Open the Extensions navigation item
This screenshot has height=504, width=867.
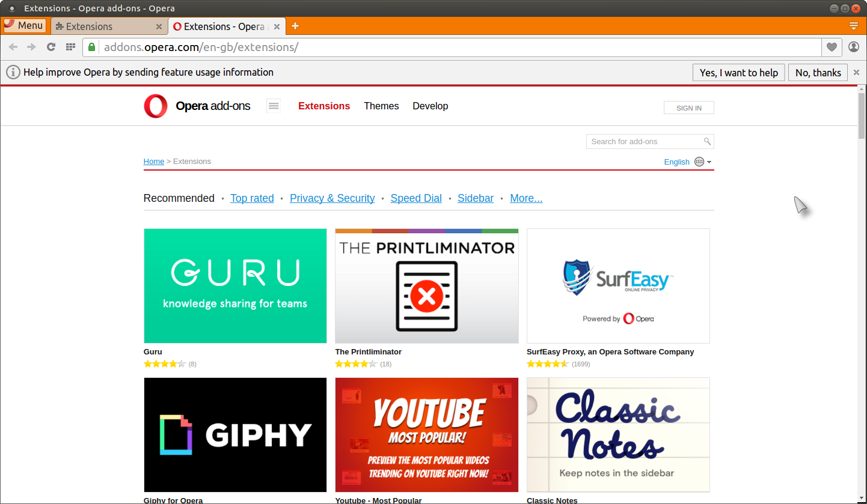pyautogui.click(x=324, y=106)
